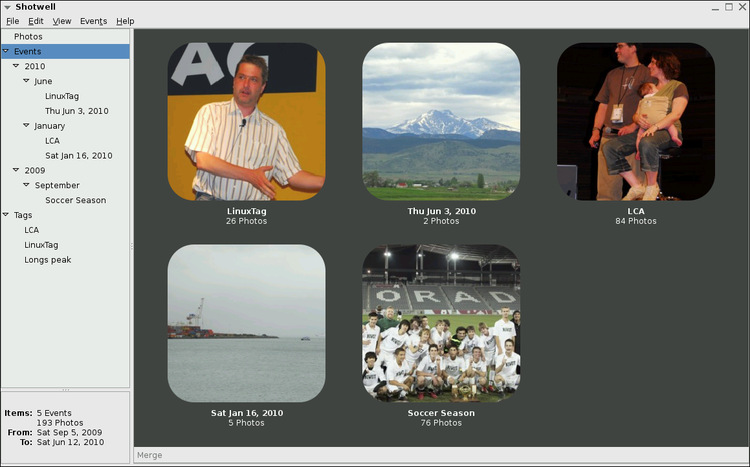This screenshot has height=467, width=750.
Task: Click the LCA event thumbnail
Action: pyautogui.click(x=636, y=122)
